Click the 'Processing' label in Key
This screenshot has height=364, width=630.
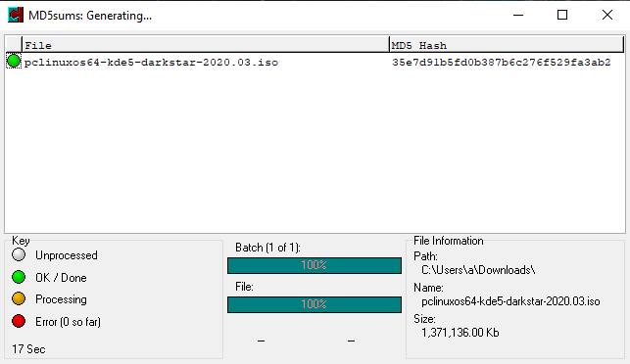coord(61,299)
